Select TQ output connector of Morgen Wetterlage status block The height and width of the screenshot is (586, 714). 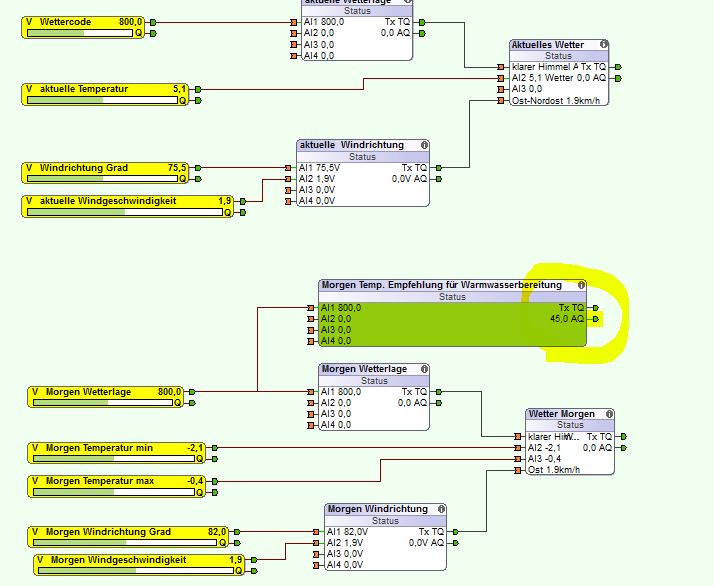click(439, 392)
